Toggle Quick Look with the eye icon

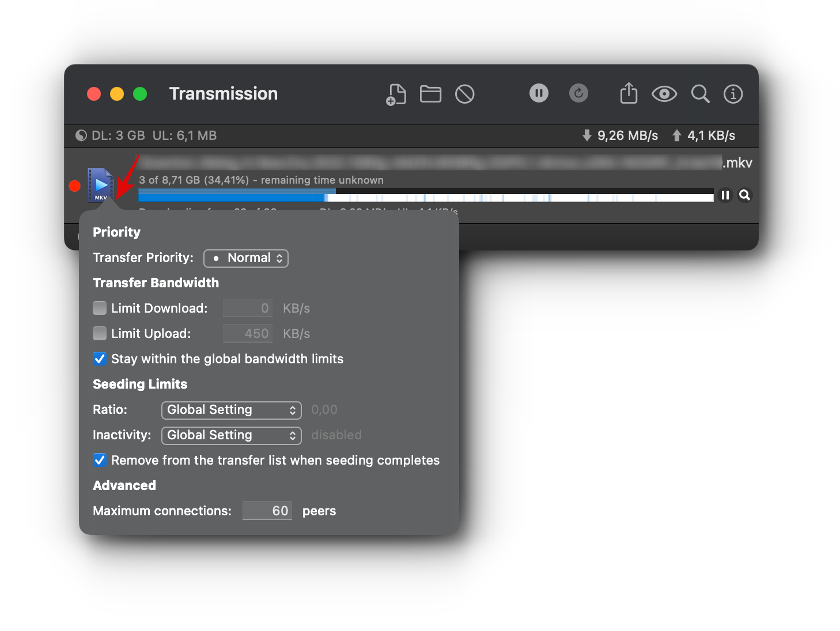point(664,93)
